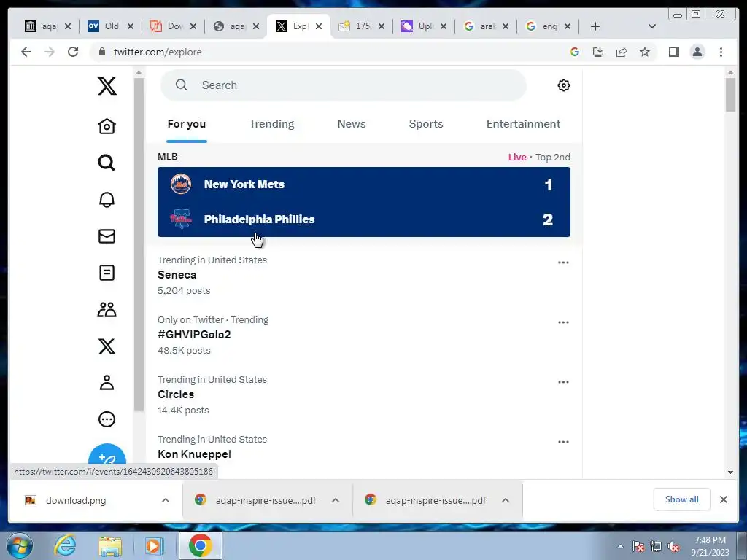The image size is (747, 560).
Task: Open Home from the sidebar
Action: point(107,126)
